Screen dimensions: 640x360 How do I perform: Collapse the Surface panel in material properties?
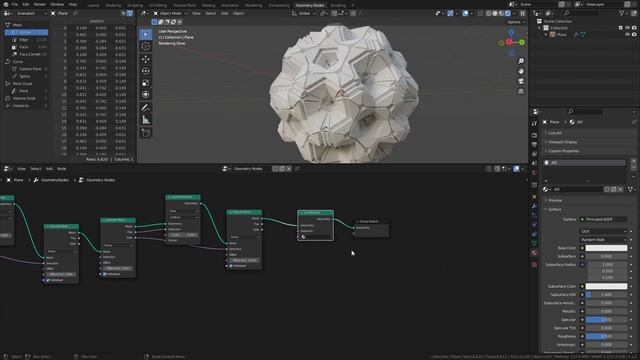554,209
